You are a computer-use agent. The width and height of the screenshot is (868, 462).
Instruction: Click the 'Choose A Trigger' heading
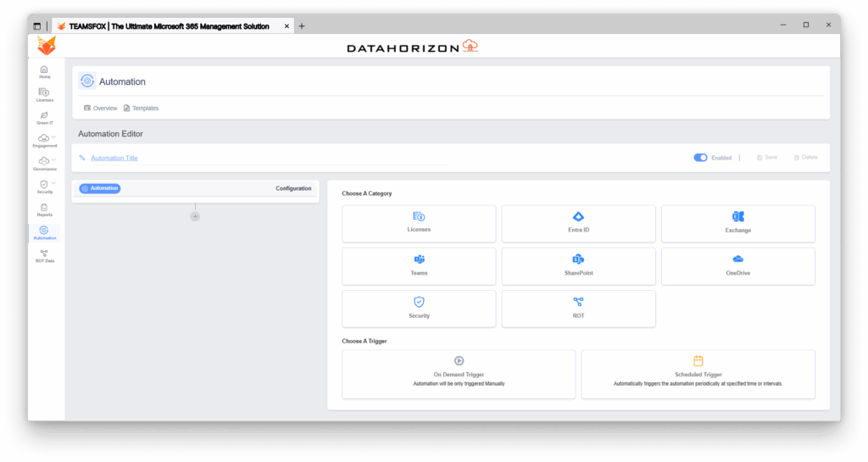pyautogui.click(x=364, y=341)
